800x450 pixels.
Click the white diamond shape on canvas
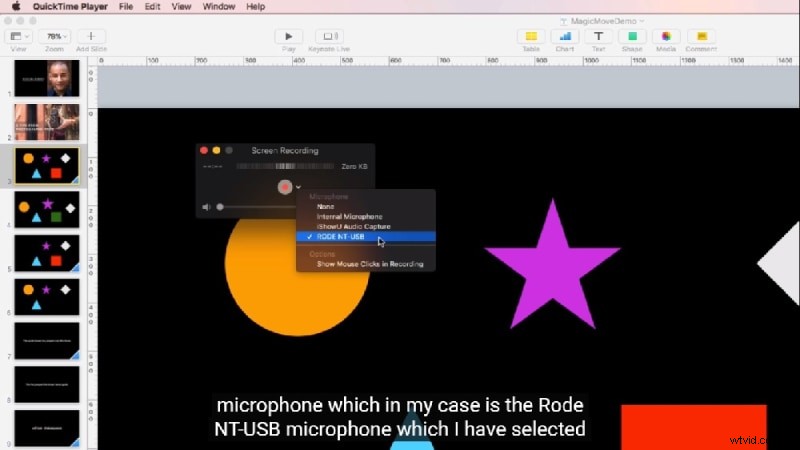781,264
